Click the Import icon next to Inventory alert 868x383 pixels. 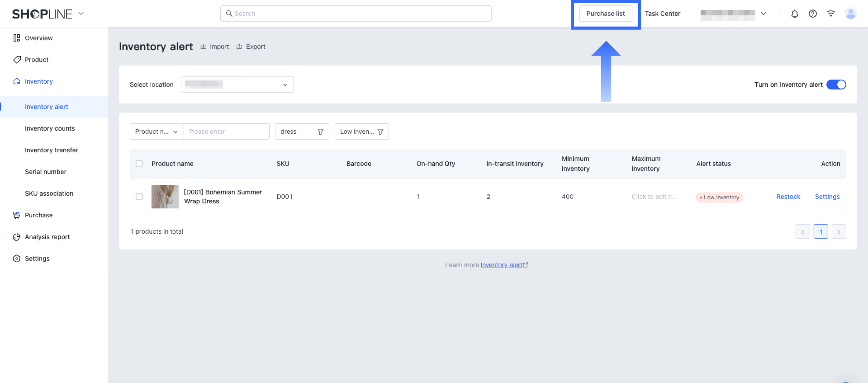coord(204,47)
